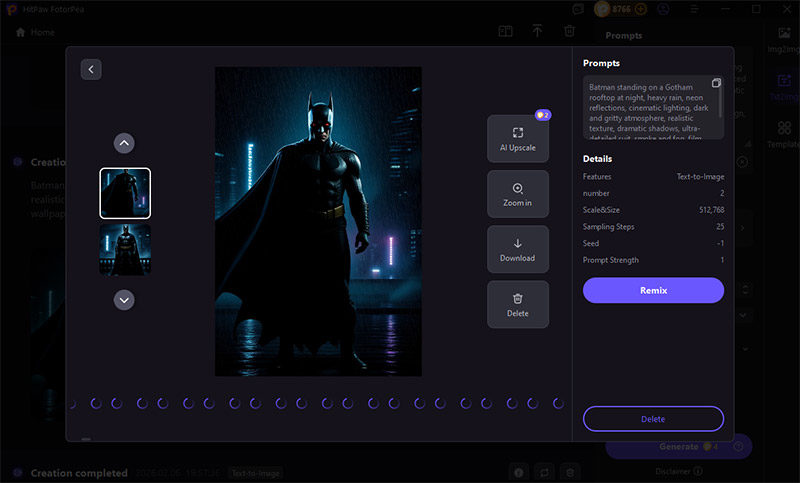Copy the prompt text with copy icon

tap(716, 83)
